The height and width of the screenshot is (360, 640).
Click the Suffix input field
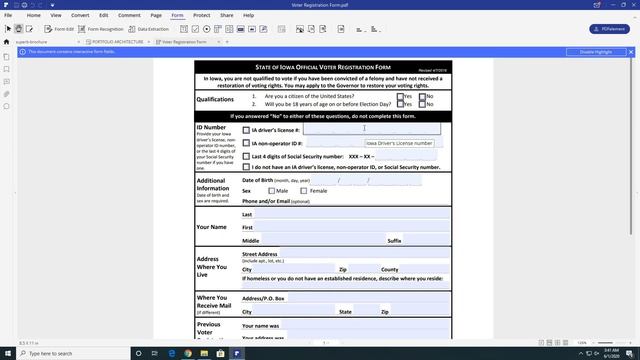(x=427, y=240)
